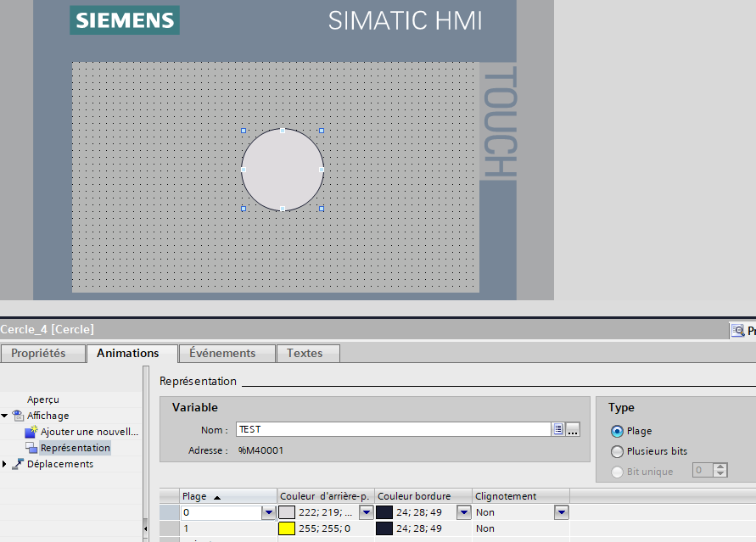Select the Plusieurs bits radio button
Viewport: 756px width, 542px height.
(x=618, y=451)
